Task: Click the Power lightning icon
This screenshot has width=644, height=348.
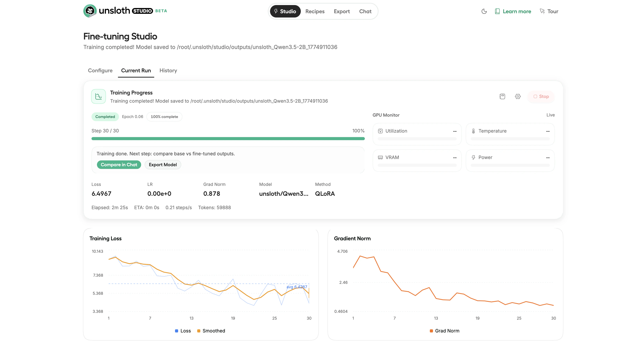Action: 473,157
